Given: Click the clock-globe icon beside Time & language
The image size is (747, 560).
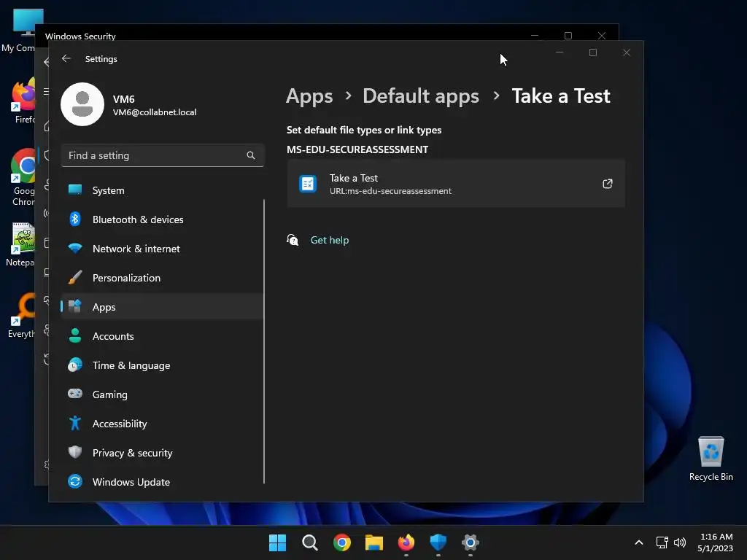Looking at the screenshot, I should pyautogui.click(x=75, y=365).
